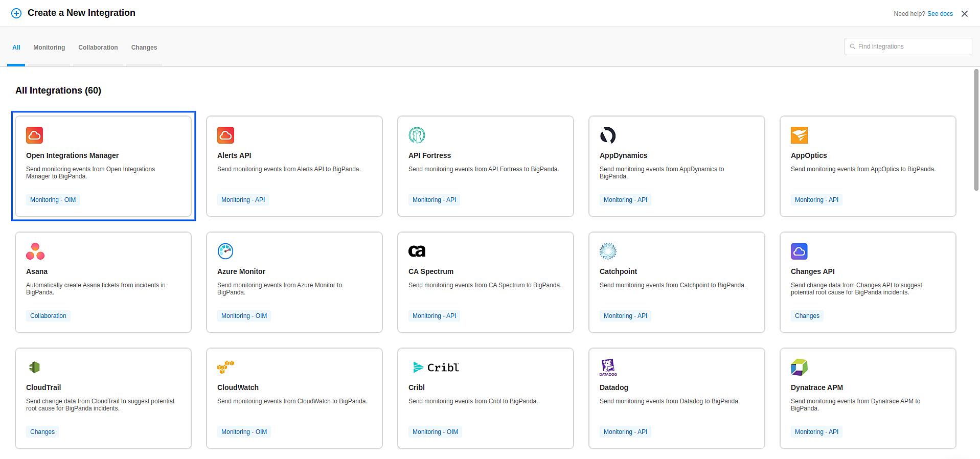The width and height of the screenshot is (980, 459).
Task: Click the Asana three-dot logo
Action: 35,251
